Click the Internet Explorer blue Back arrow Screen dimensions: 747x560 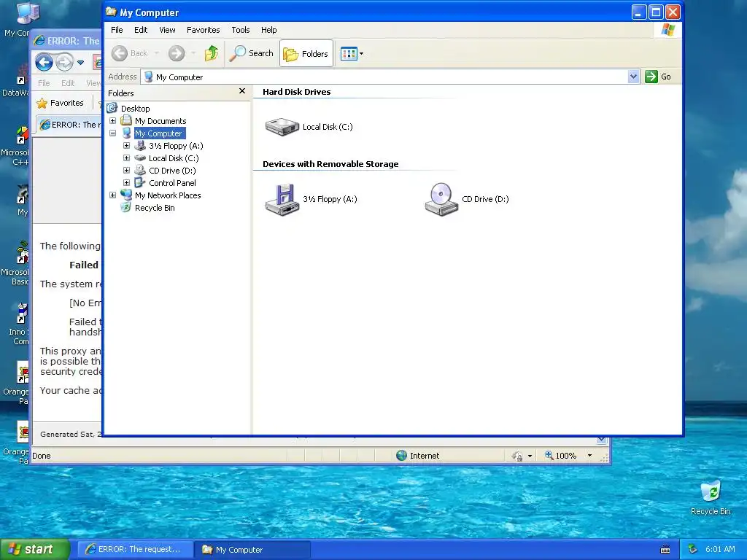tap(44, 62)
